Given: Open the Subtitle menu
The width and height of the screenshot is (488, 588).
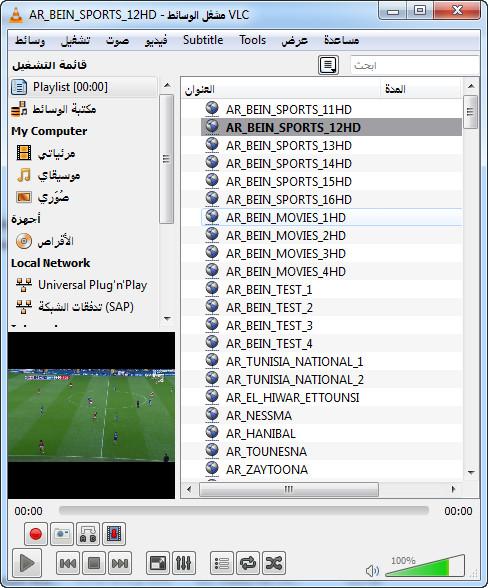Looking at the screenshot, I should tap(203, 40).
